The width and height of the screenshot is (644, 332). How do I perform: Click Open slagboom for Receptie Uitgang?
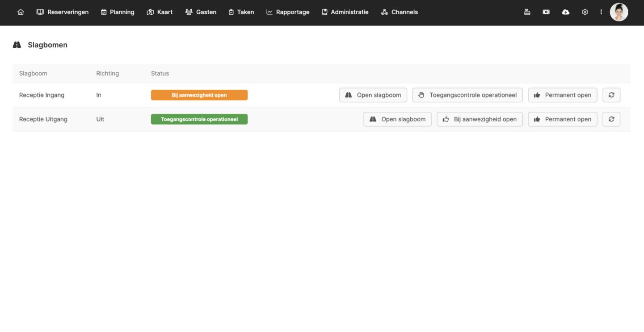click(397, 119)
